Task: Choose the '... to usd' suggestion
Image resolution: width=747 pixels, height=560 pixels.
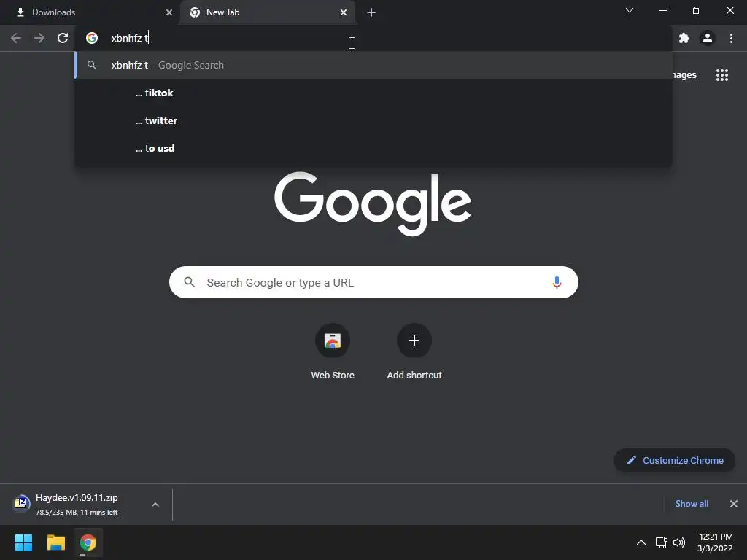Action: [x=373, y=148]
